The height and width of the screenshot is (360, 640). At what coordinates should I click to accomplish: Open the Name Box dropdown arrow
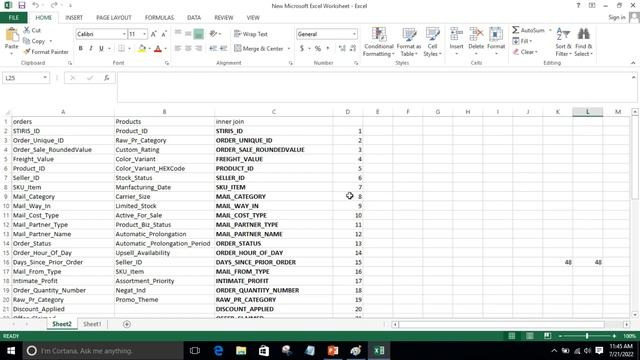coord(45,78)
